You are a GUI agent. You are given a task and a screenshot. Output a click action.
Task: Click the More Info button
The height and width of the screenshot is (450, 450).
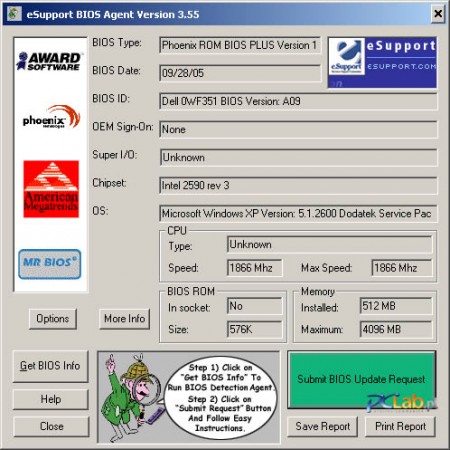pyautogui.click(x=124, y=319)
